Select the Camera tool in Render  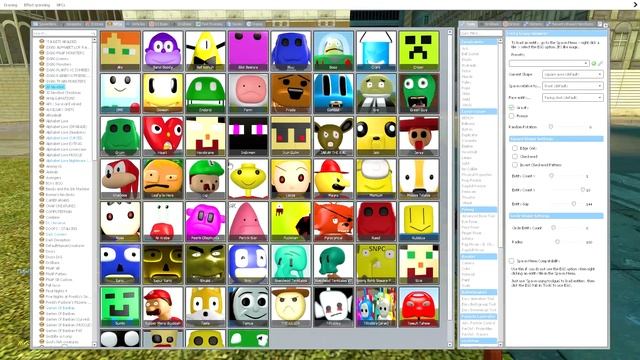pos(468,263)
